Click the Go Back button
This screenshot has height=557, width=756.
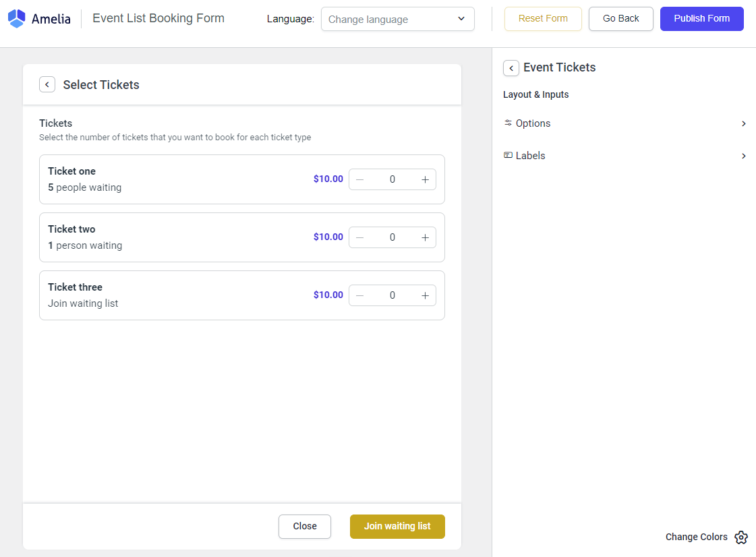[620, 19]
